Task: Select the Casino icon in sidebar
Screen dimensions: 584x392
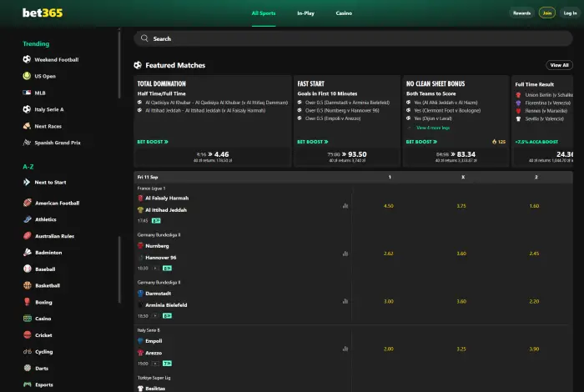Action: point(28,319)
